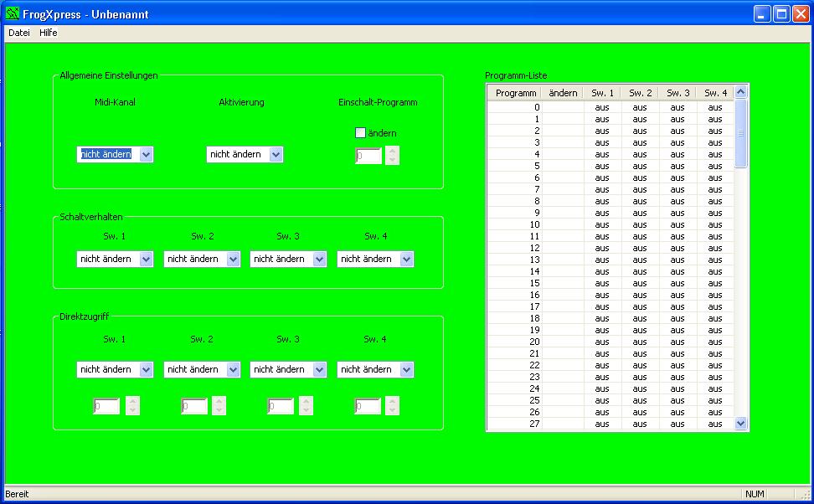Click Sw. 4 'aus' cell in row 18
Image resolution: width=814 pixels, height=504 pixels.
point(715,319)
